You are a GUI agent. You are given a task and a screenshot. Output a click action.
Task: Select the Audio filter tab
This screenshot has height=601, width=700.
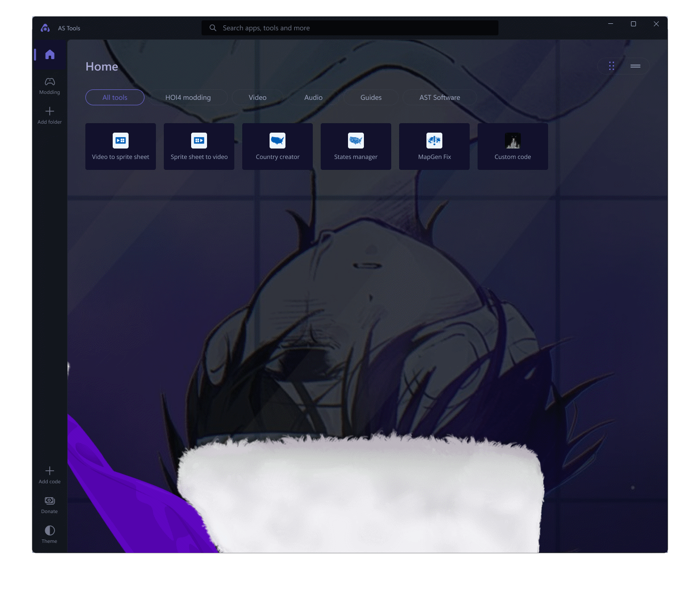click(x=313, y=97)
